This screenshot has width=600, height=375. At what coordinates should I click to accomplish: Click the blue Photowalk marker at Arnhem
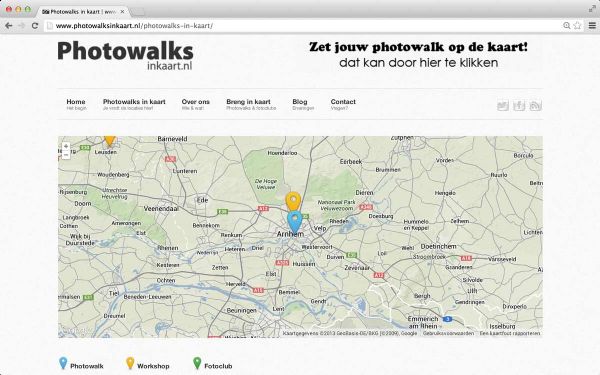[294, 222]
